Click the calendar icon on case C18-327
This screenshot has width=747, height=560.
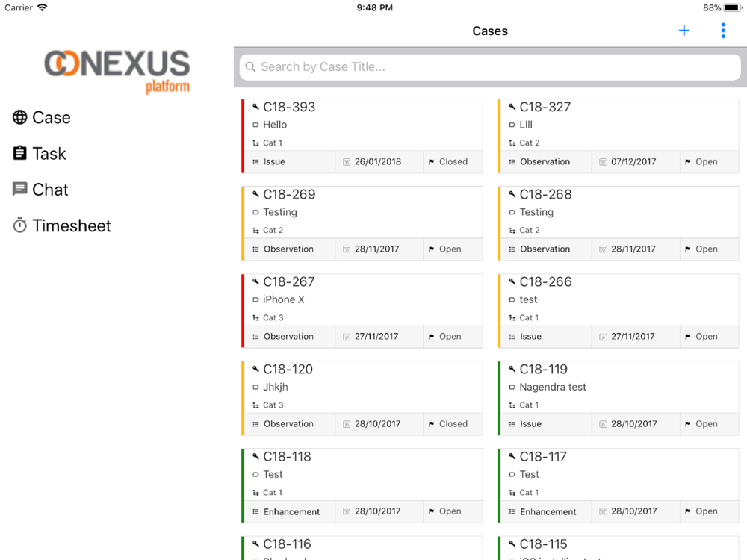(603, 162)
